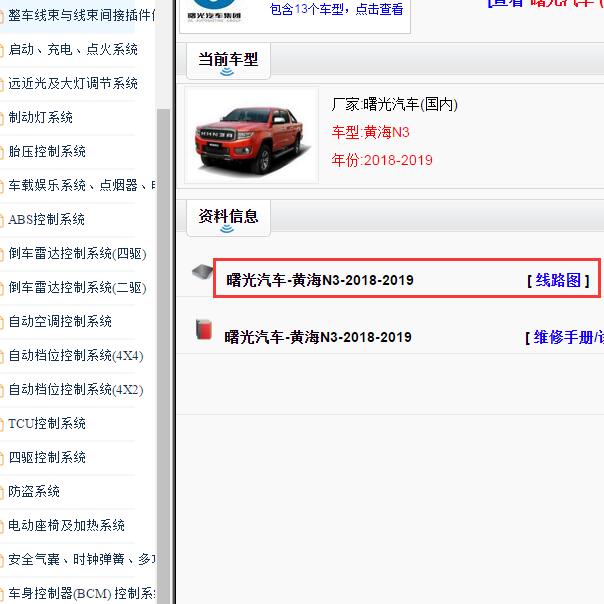Open 自动档位控制系统(4X4) entry
This screenshot has width=604, height=604.
pyautogui.click(x=76, y=355)
